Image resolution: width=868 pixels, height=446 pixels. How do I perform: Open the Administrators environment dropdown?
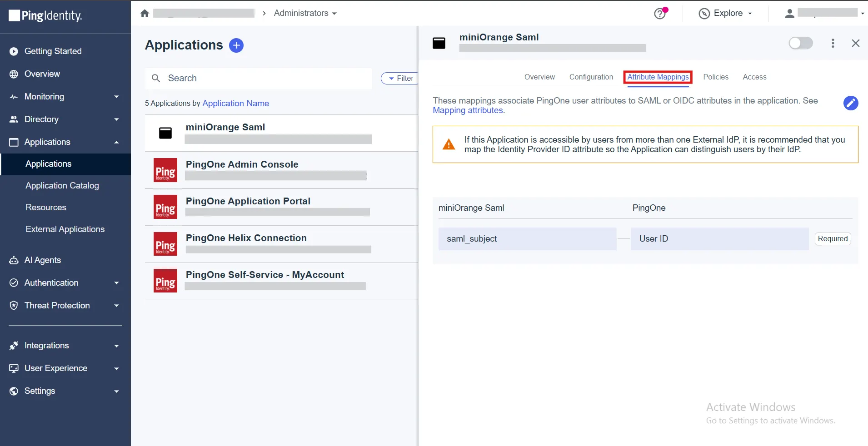(305, 13)
